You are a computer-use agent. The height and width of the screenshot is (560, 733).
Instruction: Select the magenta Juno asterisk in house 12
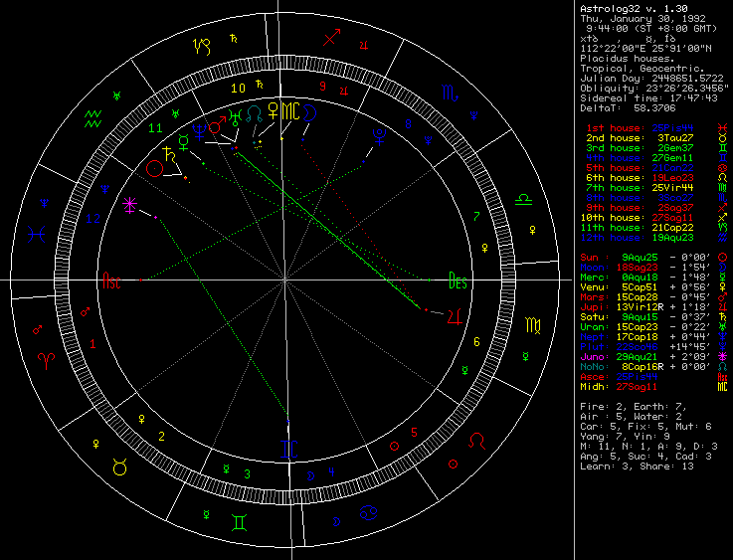point(129,205)
